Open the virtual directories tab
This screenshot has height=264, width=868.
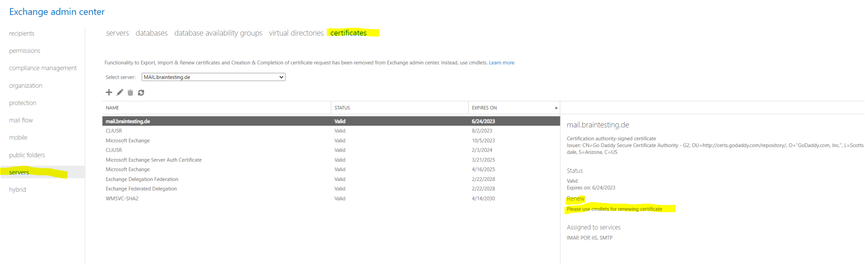click(x=296, y=33)
